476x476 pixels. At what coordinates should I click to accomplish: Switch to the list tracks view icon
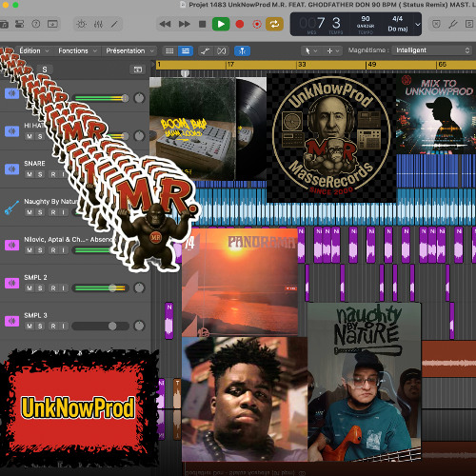pyautogui.click(x=186, y=51)
